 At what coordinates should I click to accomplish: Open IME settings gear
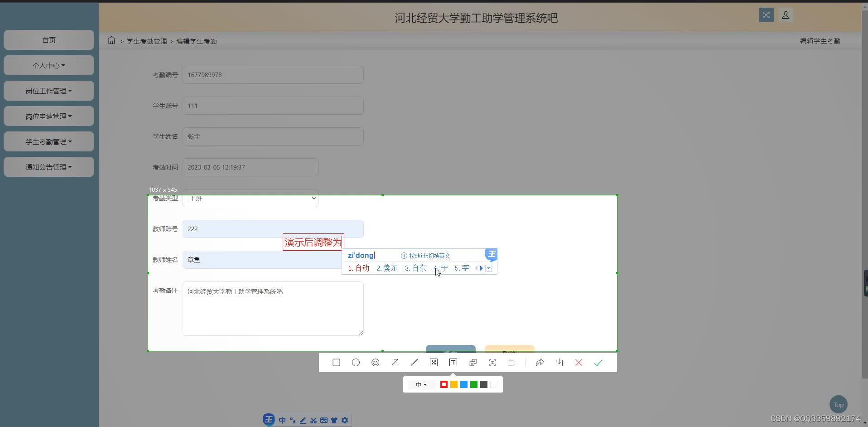(345, 420)
